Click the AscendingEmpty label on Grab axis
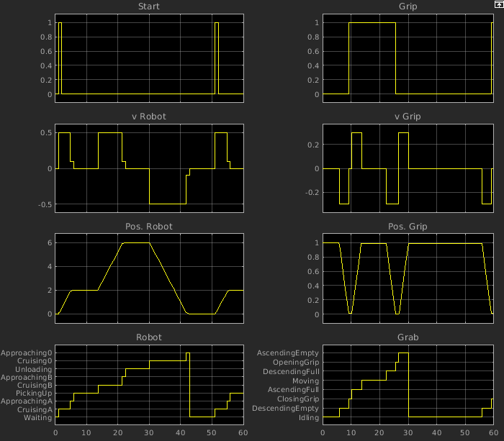Image resolution: width=504 pixels, height=441 pixels. (288, 353)
